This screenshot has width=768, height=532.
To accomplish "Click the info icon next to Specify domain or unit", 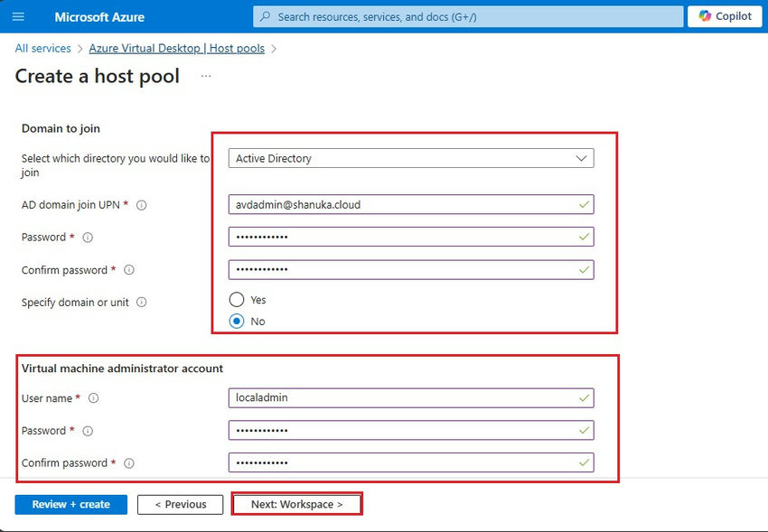I will [141, 303].
